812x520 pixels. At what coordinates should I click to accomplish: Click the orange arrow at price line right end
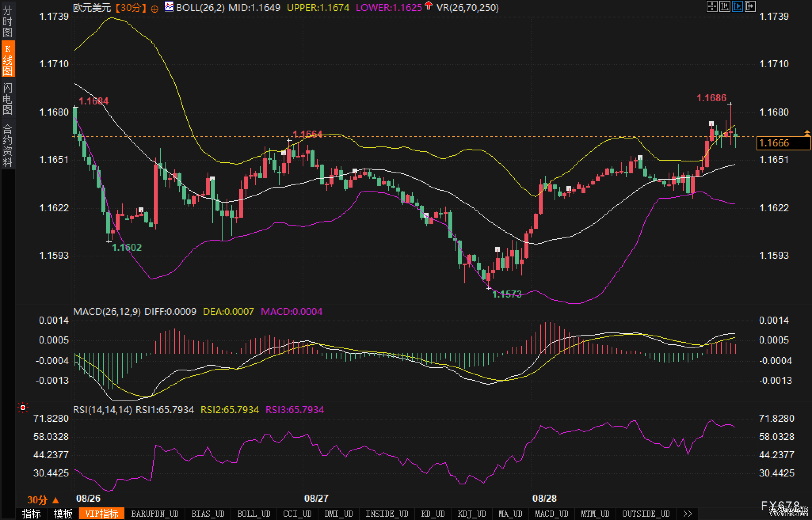807,133
